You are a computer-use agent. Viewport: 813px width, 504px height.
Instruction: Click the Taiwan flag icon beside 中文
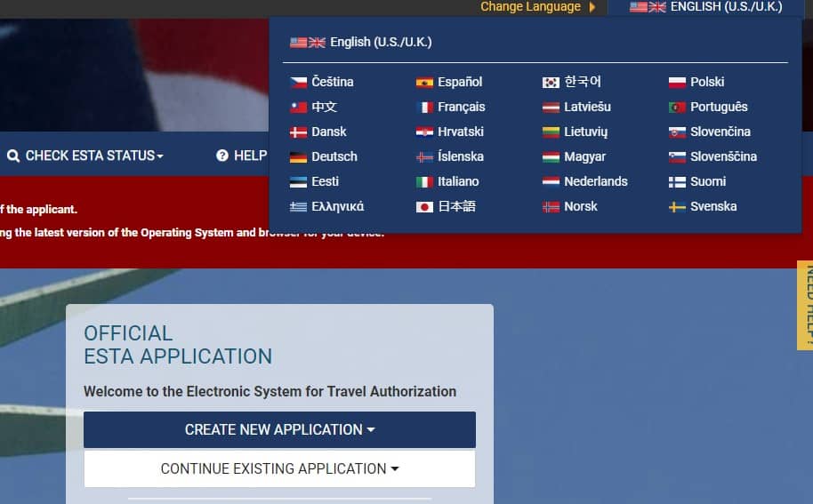pyautogui.click(x=298, y=108)
